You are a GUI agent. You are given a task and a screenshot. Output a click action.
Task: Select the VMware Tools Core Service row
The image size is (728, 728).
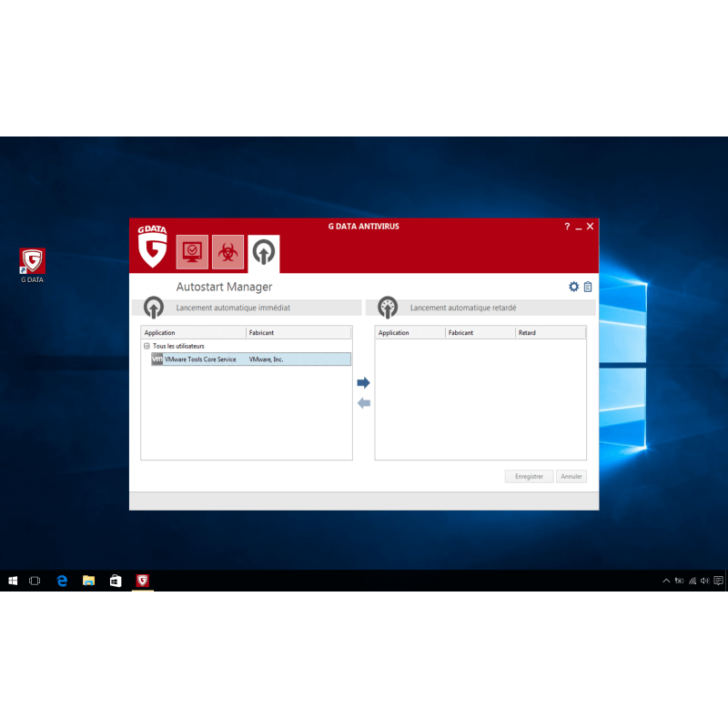point(251,359)
